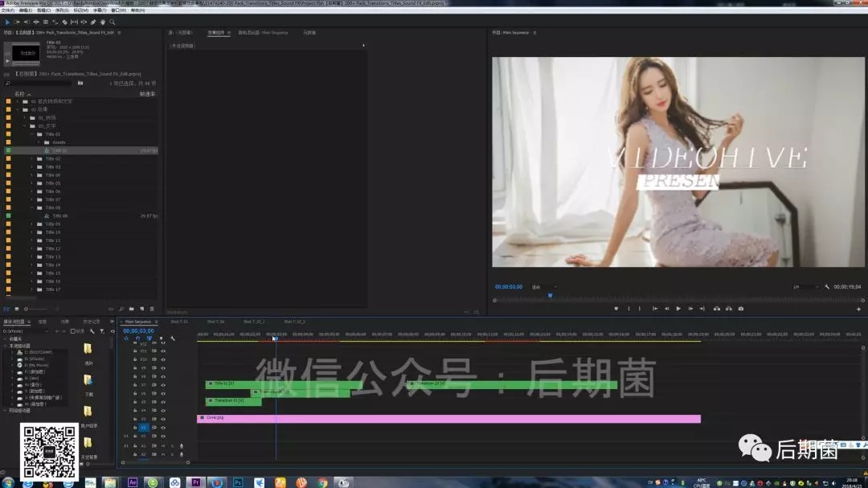Add a marker in the program monitor
The image size is (868, 488).
tap(616, 309)
